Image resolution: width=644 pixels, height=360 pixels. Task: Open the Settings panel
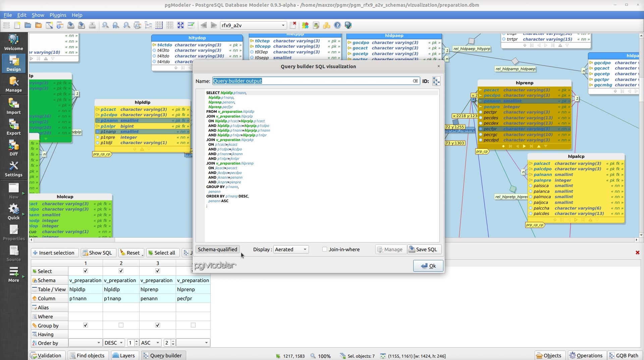click(x=13, y=169)
